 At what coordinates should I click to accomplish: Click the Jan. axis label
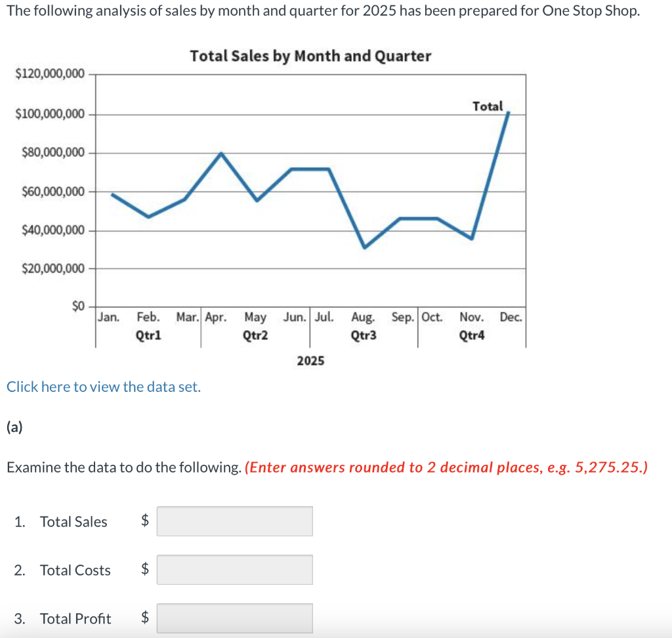(108, 317)
